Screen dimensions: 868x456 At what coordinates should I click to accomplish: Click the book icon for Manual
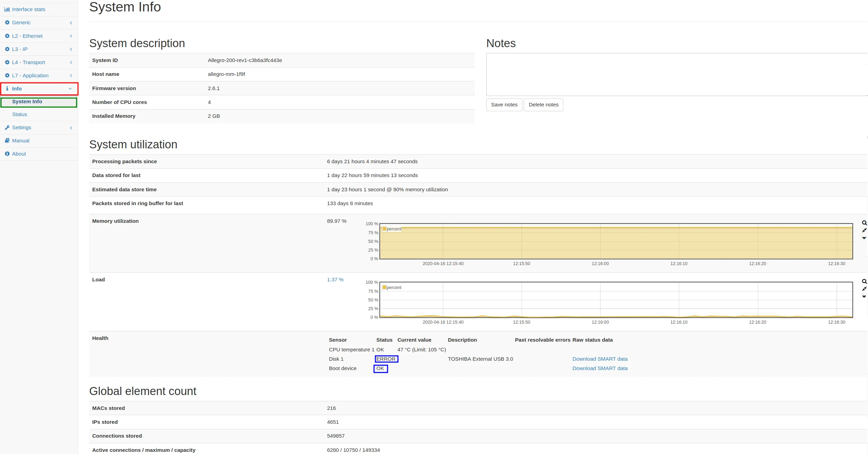pyautogui.click(x=7, y=141)
